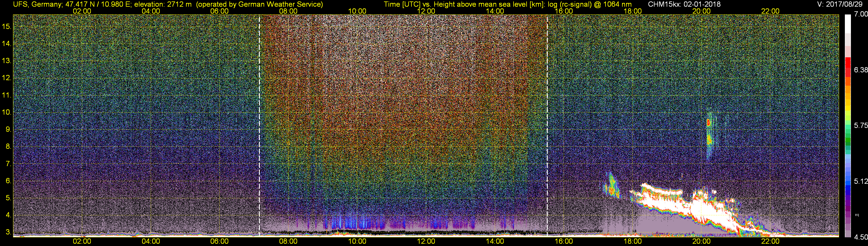Click the 20:00 label on the bottom time axis

pyautogui.click(x=702, y=241)
